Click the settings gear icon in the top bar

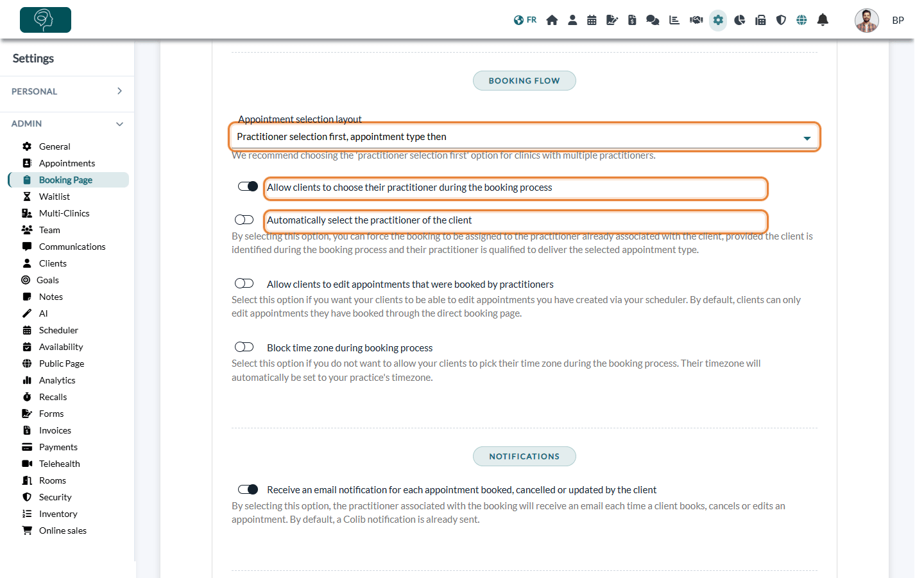point(718,20)
